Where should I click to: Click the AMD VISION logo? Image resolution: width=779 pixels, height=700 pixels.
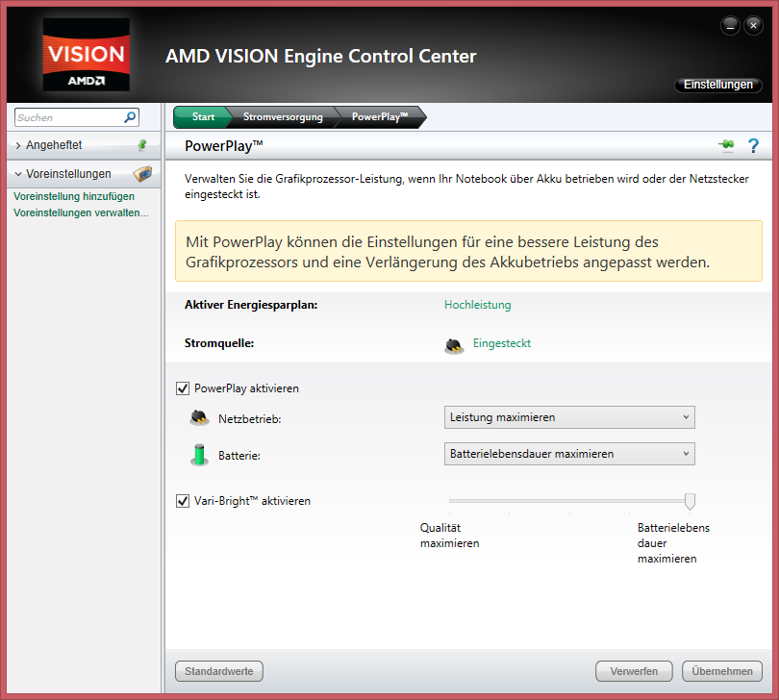pos(86,55)
